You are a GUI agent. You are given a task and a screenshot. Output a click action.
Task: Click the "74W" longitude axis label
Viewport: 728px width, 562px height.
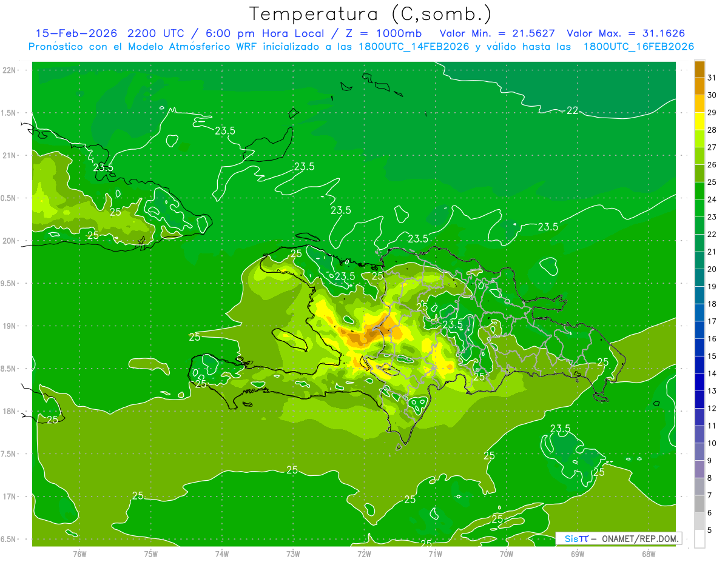pos(221,554)
